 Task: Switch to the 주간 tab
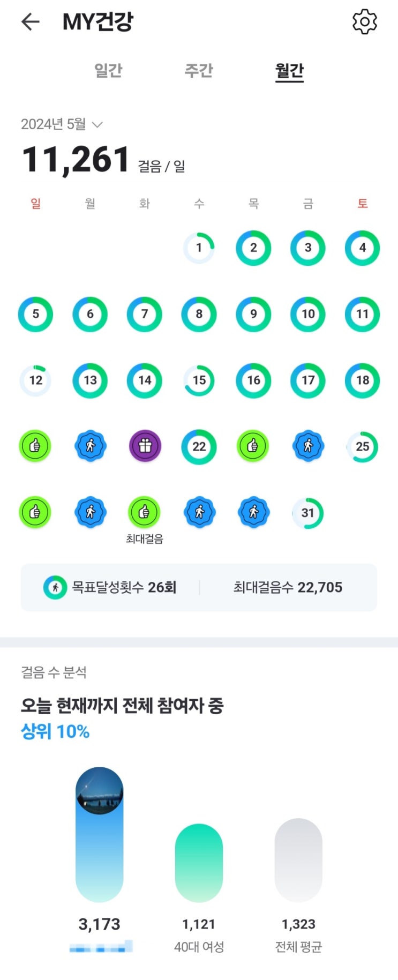[199, 70]
